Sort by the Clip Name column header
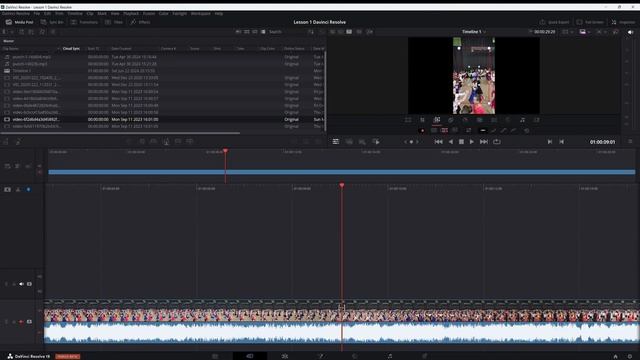The width and height of the screenshot is (640, 360). coord(11,49)
